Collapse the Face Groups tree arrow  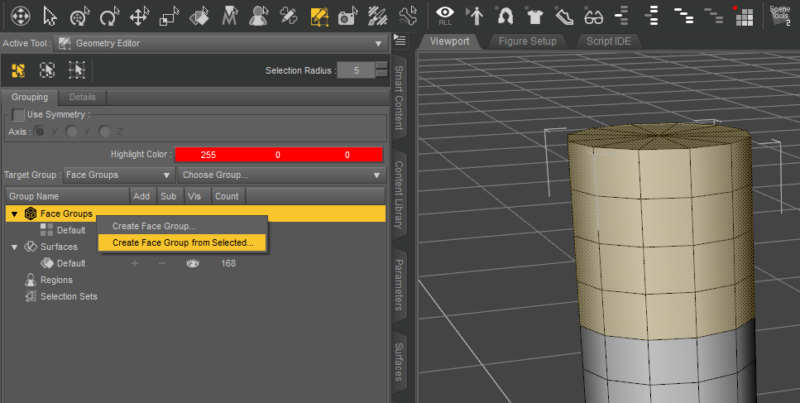tap(14, 214)
